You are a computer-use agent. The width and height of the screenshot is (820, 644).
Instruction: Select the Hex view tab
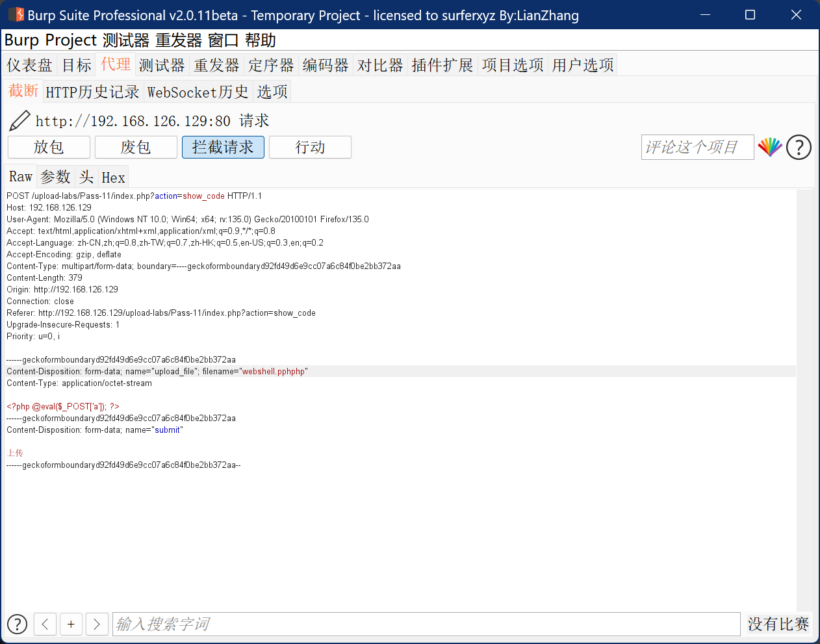click(113, 177)
